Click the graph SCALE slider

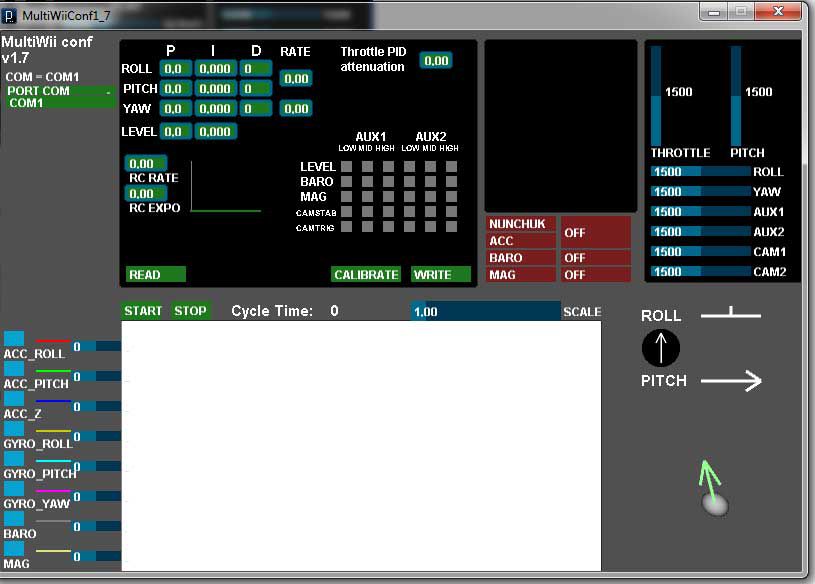tap(486, 311)
